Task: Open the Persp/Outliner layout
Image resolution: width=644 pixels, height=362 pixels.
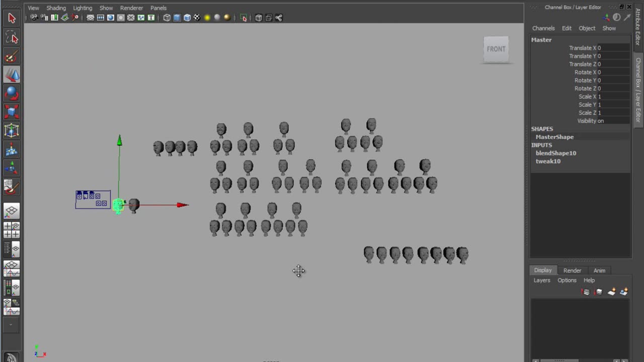Action: [x=12, y=248]
